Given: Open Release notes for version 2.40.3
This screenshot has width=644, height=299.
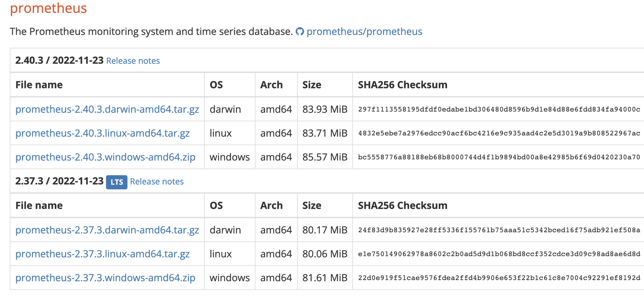Looking at the screenshot, I should click(x=133, y=61).
